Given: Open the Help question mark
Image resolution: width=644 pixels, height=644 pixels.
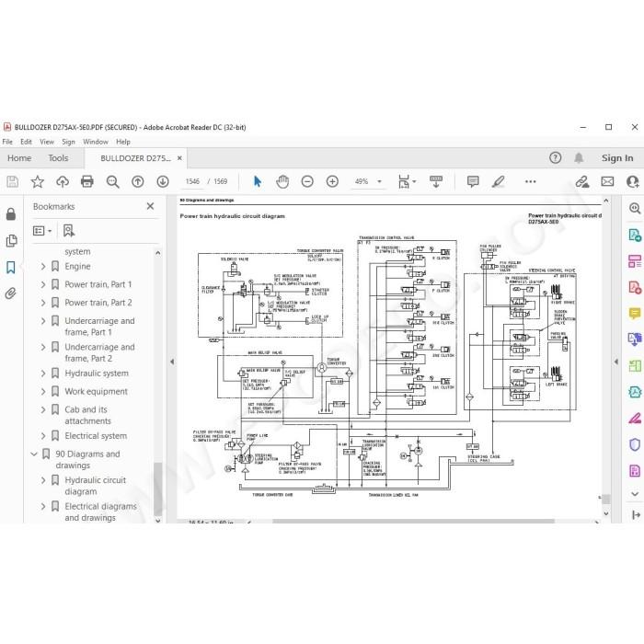Looking at the screenshot, I should pyautogui.click(x=555, y=157).
